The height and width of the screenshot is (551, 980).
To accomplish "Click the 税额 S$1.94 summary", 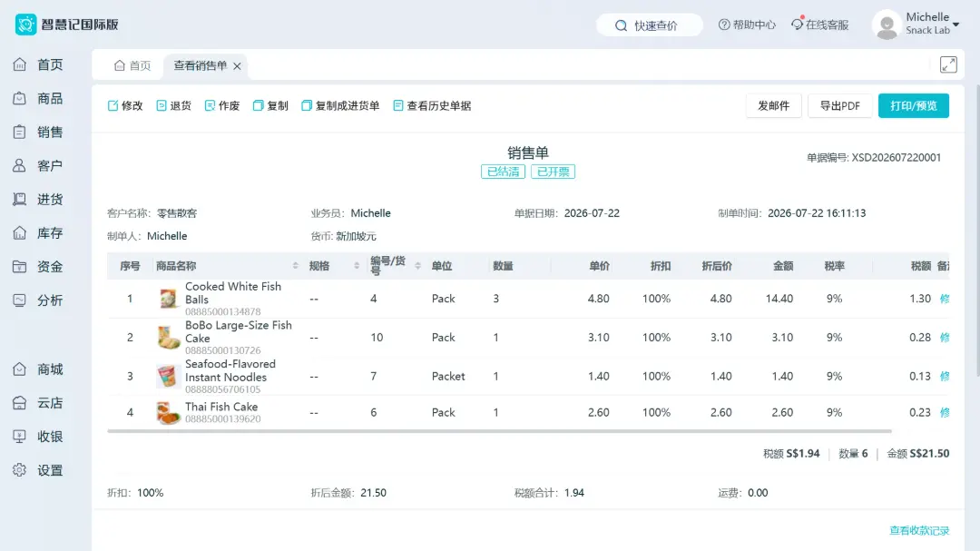I will coord(791,454).
